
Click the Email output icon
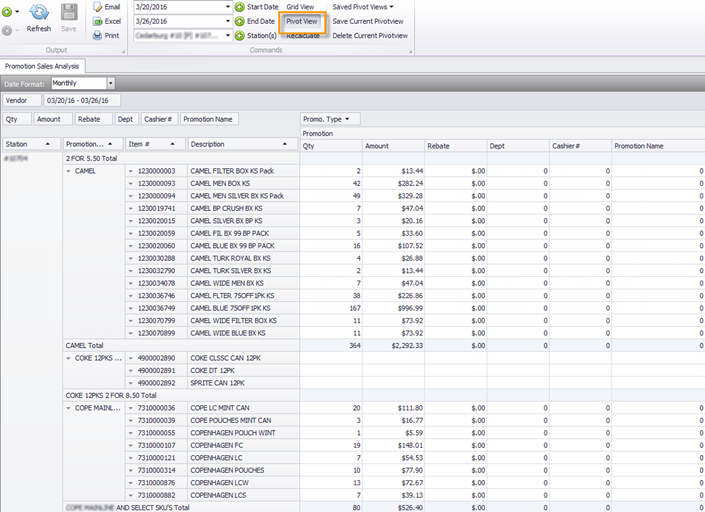[98, 7]
